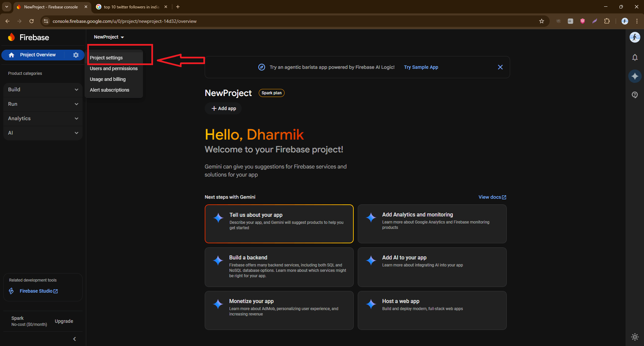Click the Firebase Studio icon

click(11, 291)
